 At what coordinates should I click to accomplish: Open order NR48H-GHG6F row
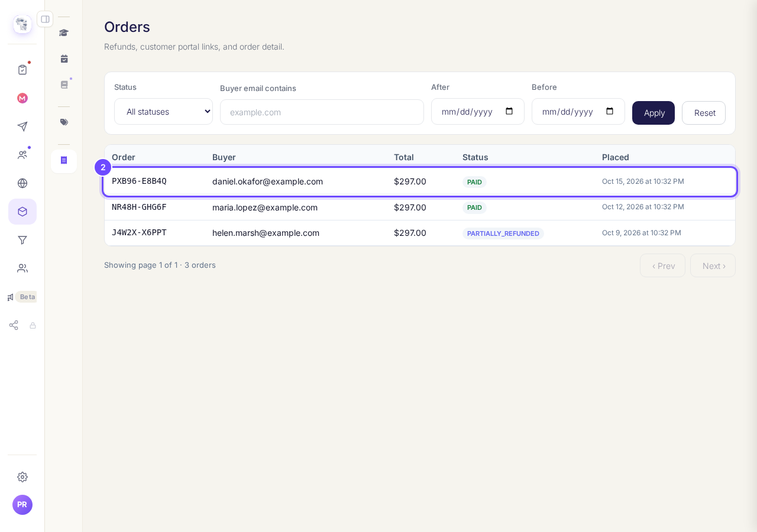click(420, 207)
